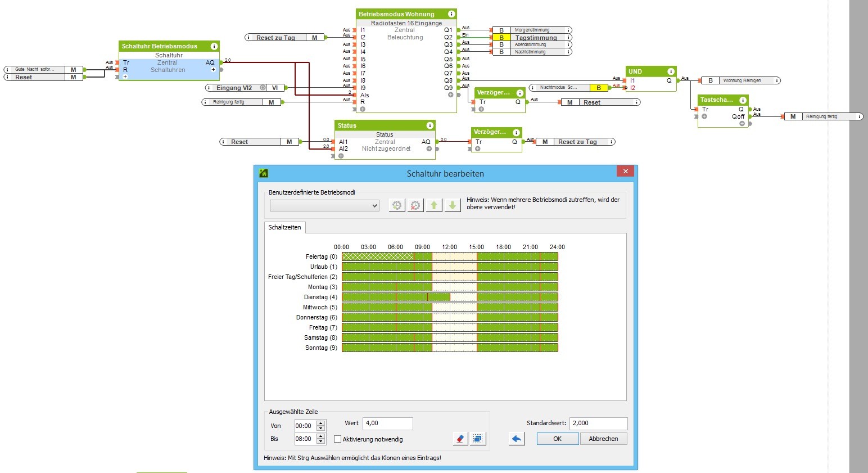Screen dimensions: 868x473
Task: Select white midday segment in Dienstag row
Action: coord(463,297)
